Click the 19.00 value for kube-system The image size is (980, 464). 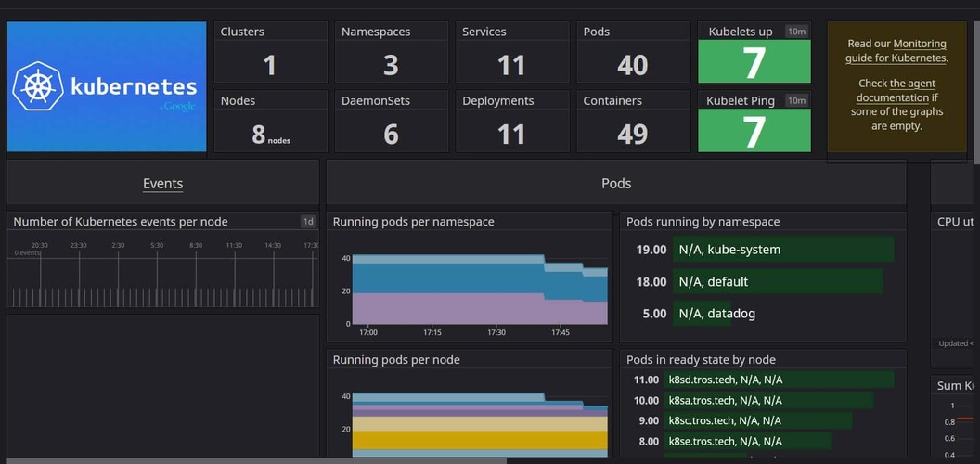[651, 250]
